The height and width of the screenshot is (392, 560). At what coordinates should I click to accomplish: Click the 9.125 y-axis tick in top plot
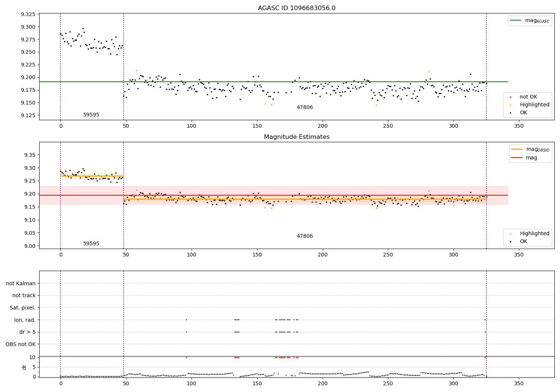[x=28, y=115]
